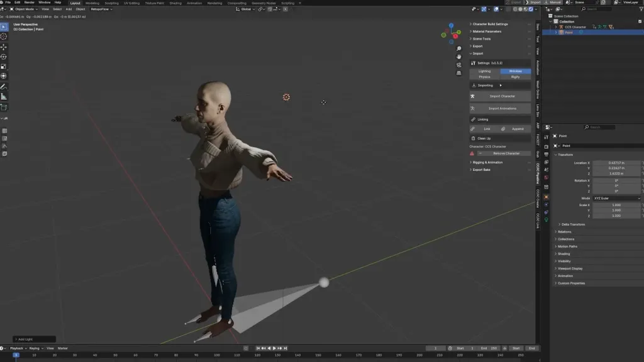Open the rotation Mode XYZ Euler dropdown
Viewport: 644px width, 362px height.
pos(617,198)
